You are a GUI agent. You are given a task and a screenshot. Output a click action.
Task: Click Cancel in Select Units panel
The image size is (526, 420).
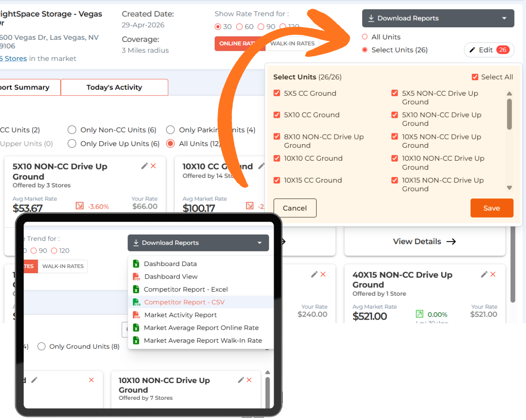point(295,208)
